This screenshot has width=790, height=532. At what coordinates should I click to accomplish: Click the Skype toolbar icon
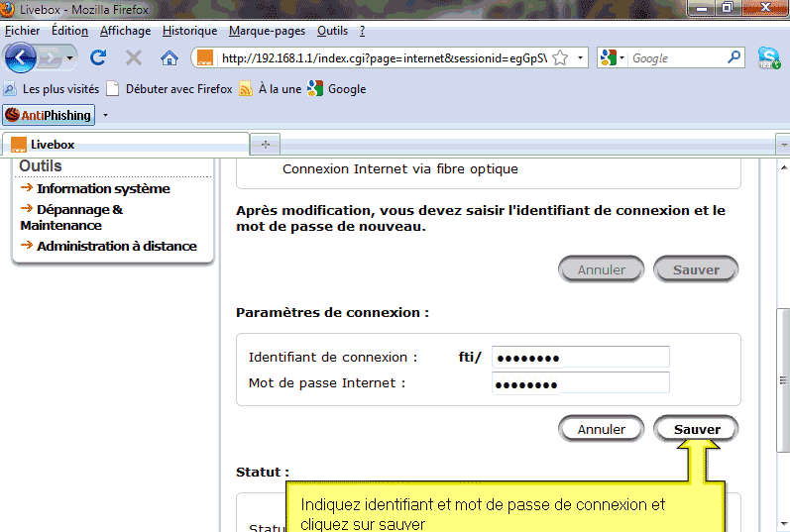point(769,57)
